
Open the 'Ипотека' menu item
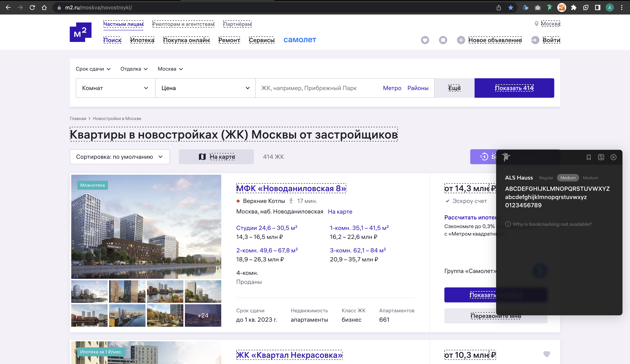pyautogui.click(x=142, y=40)
